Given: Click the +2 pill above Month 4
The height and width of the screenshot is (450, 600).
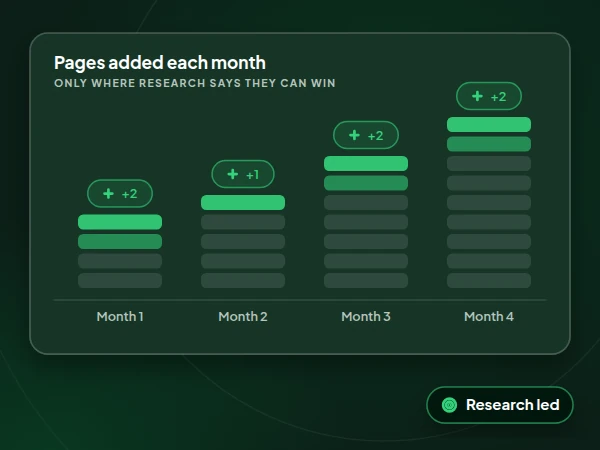Looking at the screenshot, I should [489, 96].
